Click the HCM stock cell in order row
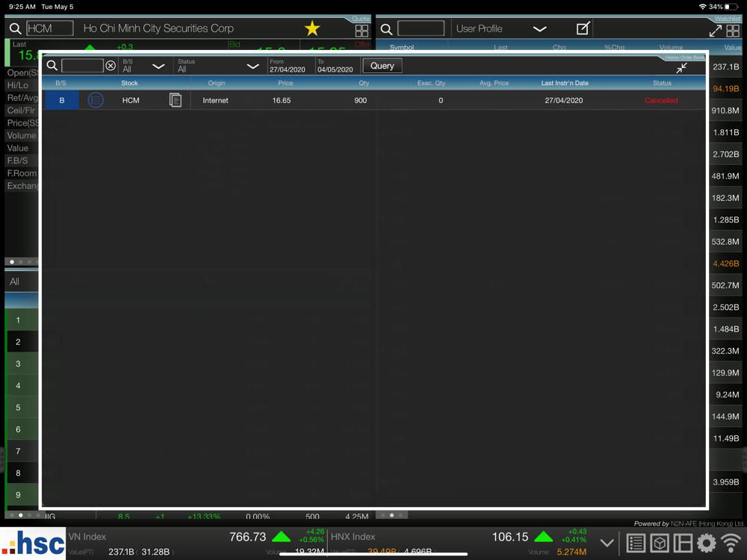This screenshot has height=560, width=747. click(x=131, y=101)
